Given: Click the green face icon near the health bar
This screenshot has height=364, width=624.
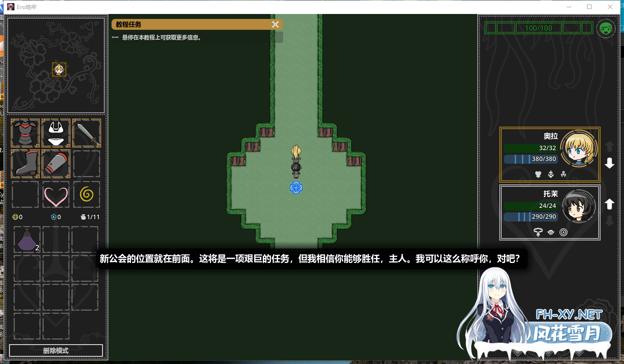Looking at the screenshot, I should coord(606,28).
